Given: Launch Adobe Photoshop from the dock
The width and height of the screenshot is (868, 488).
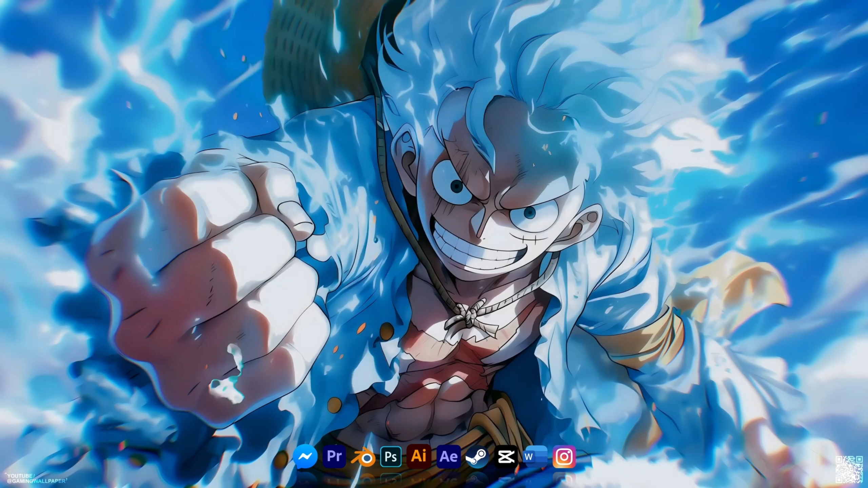Looking at the screenshot, I should pyautogui.click(x=391, y=456).
